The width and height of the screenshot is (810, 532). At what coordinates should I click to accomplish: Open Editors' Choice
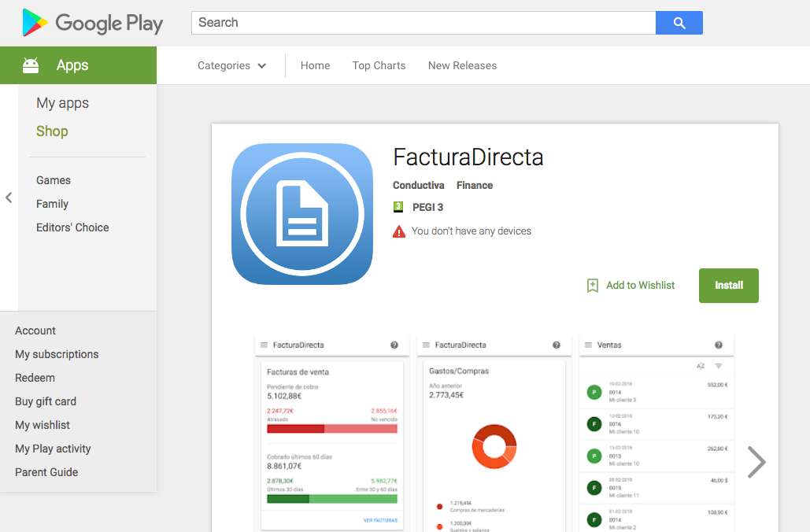[x=72, y=227]
